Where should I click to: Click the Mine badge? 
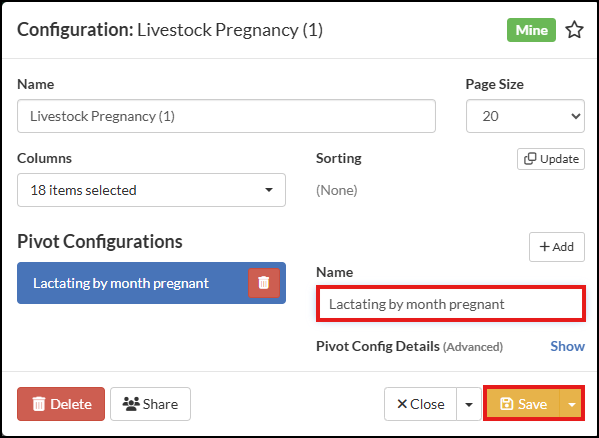pyautogui.click(x=531, y=30)
